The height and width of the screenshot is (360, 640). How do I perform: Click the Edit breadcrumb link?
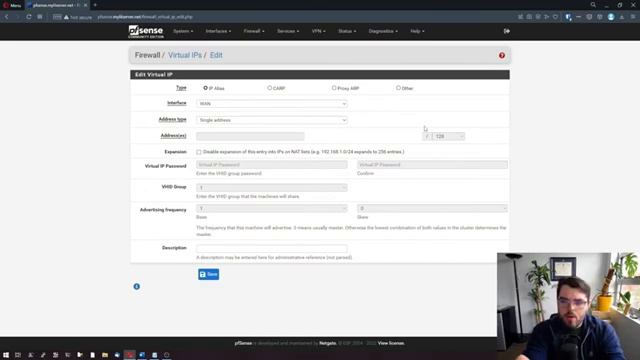(x=216, y=55)
